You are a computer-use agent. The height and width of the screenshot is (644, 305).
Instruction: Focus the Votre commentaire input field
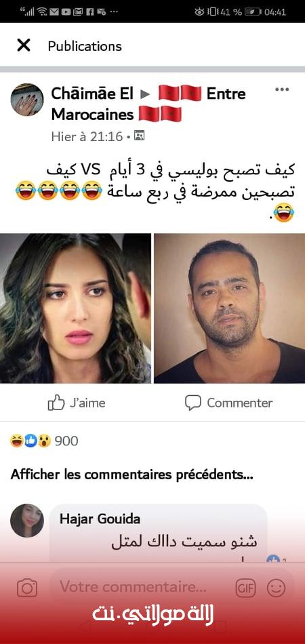pyautogui.click(x=142, y=587)
